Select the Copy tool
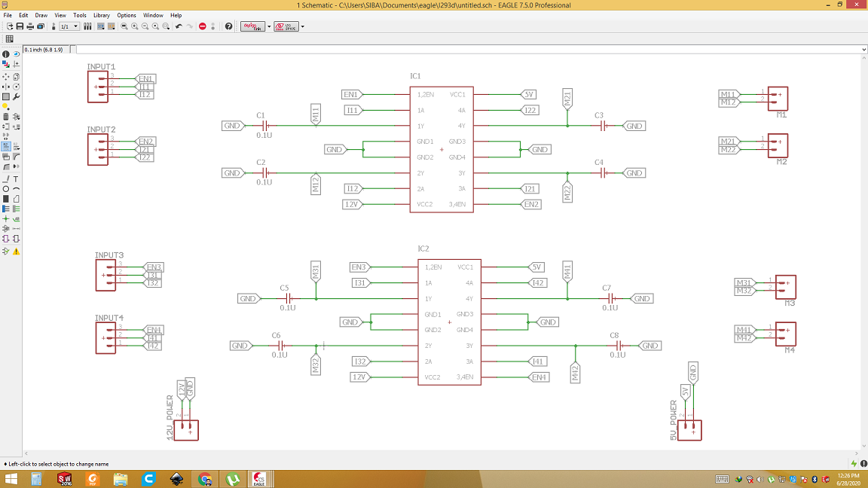Screen dimensions: 868x488 pos(16,77)
